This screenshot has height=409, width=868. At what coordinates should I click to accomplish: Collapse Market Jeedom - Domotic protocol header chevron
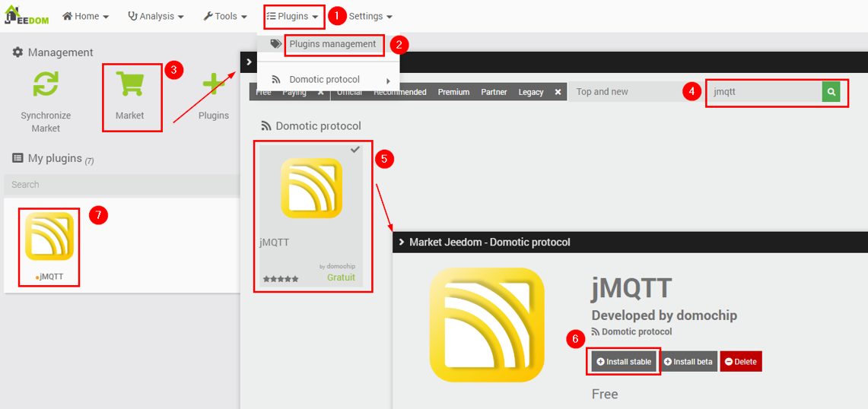(402, 242)
